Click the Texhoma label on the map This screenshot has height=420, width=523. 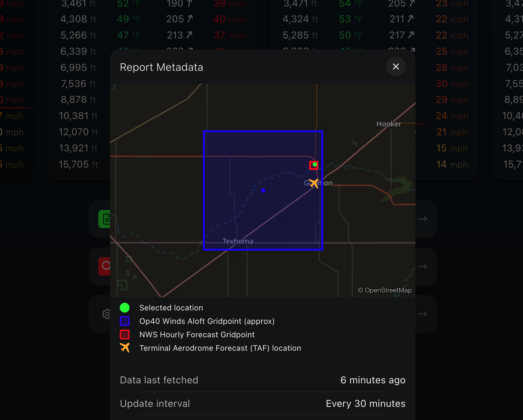238,241
